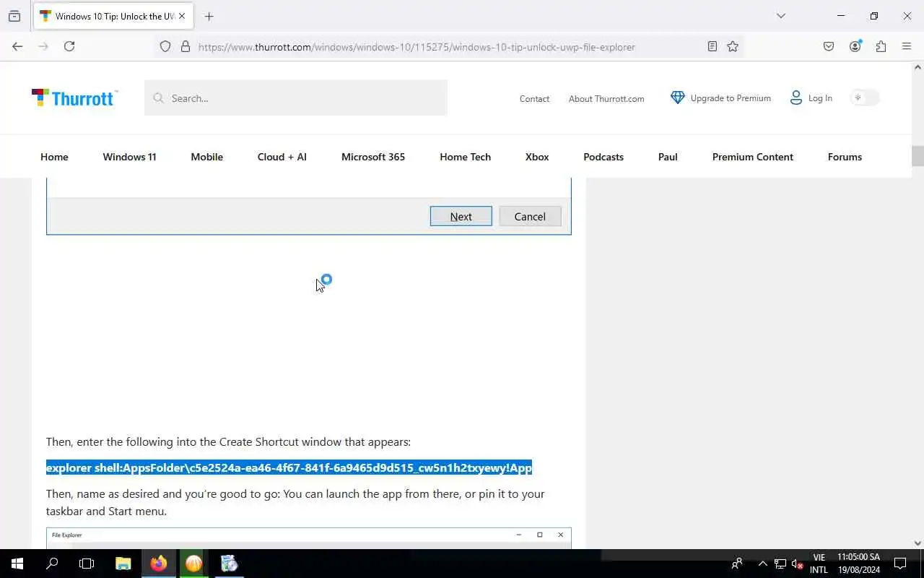Image resolution: width=924 pixels, height=578 pixels.
Task: Open clock showing 11:05:00 SA
Action: tap(859, 564)
